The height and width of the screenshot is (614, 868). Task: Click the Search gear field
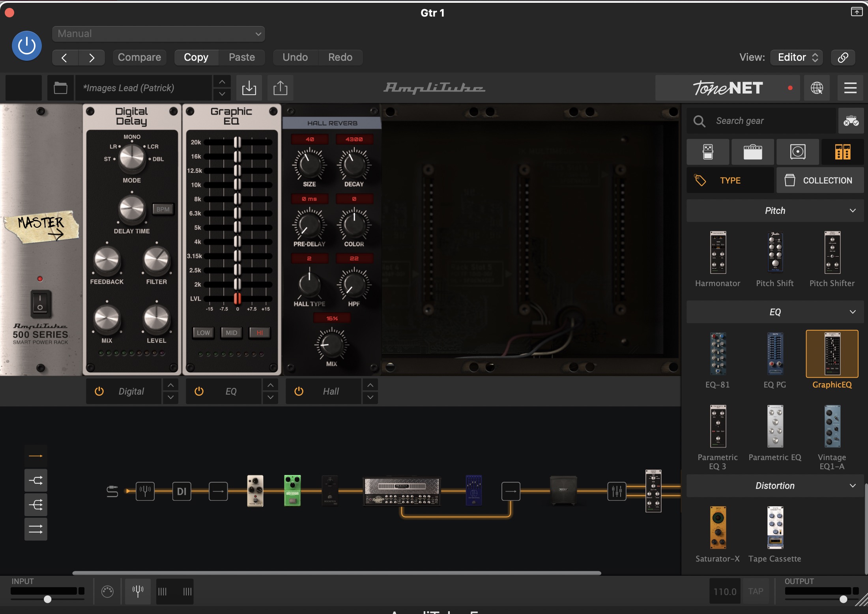point(761,121)
